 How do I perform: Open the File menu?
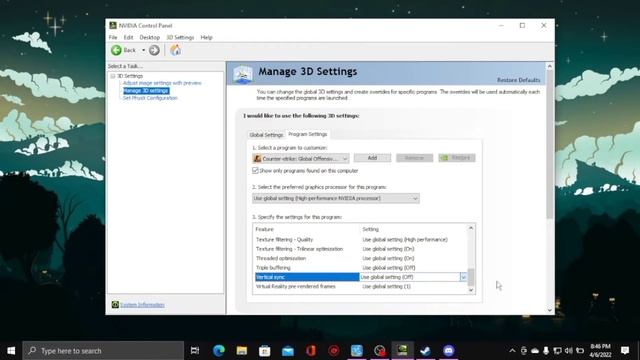(113, 37)
